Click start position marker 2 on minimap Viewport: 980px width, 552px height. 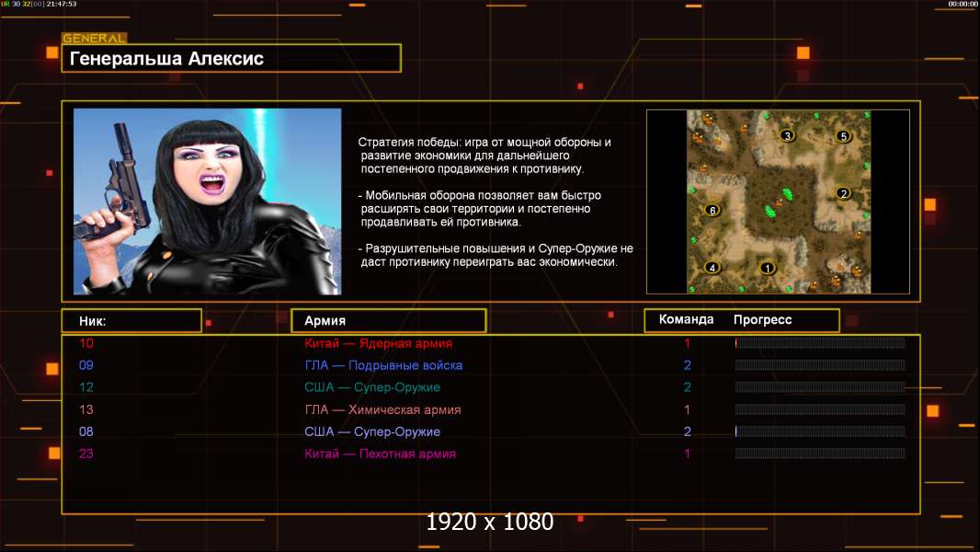[843, 194]
